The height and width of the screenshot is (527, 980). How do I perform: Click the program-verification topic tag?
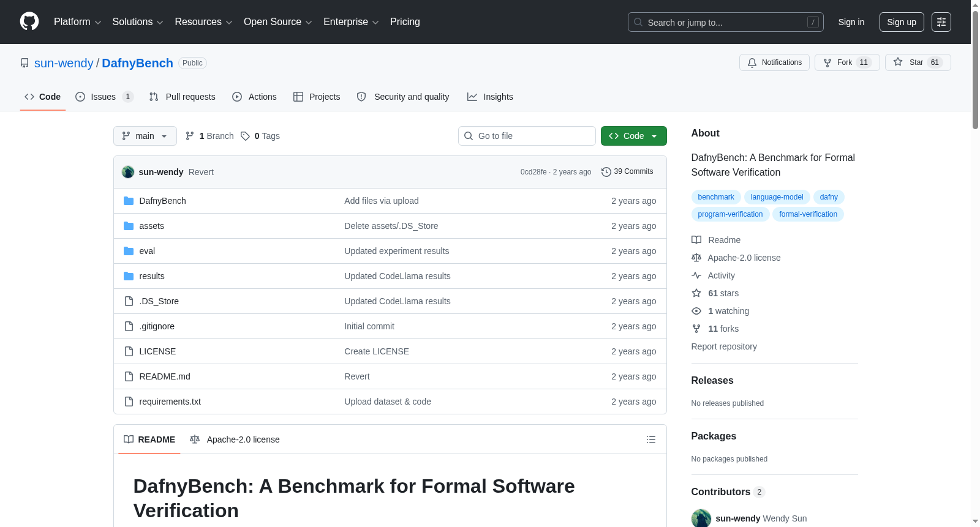[x=730, y=214]
